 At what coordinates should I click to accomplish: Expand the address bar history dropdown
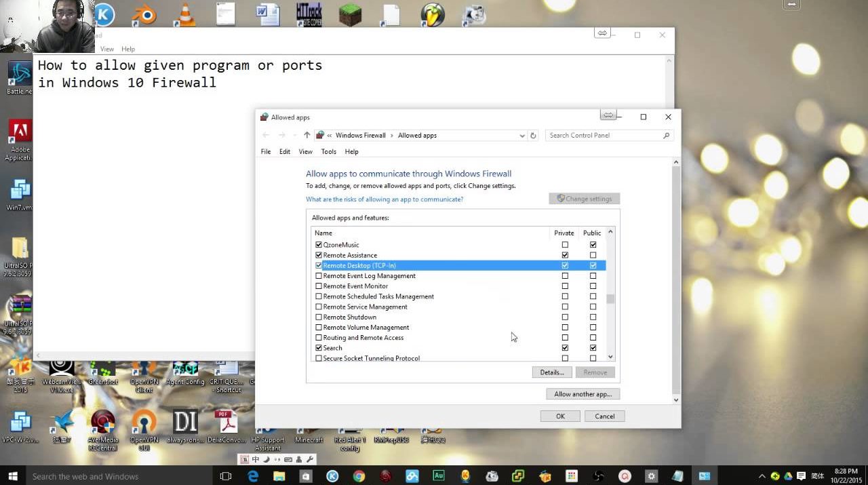coord(521,136)
